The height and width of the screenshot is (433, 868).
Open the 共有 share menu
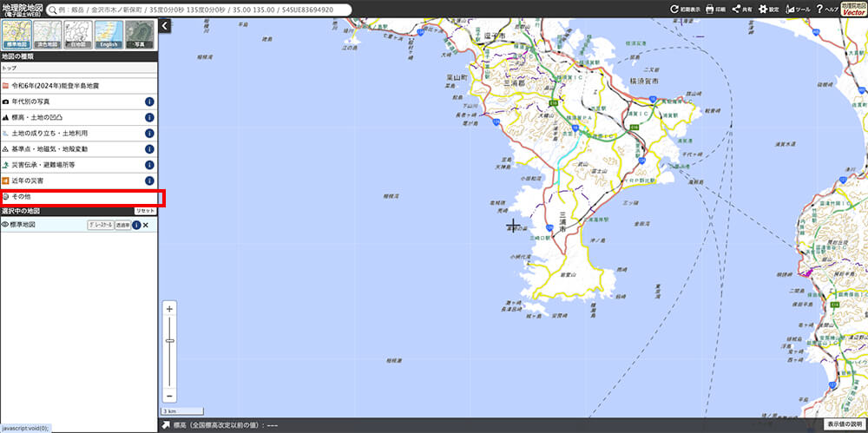pos(740,10)
